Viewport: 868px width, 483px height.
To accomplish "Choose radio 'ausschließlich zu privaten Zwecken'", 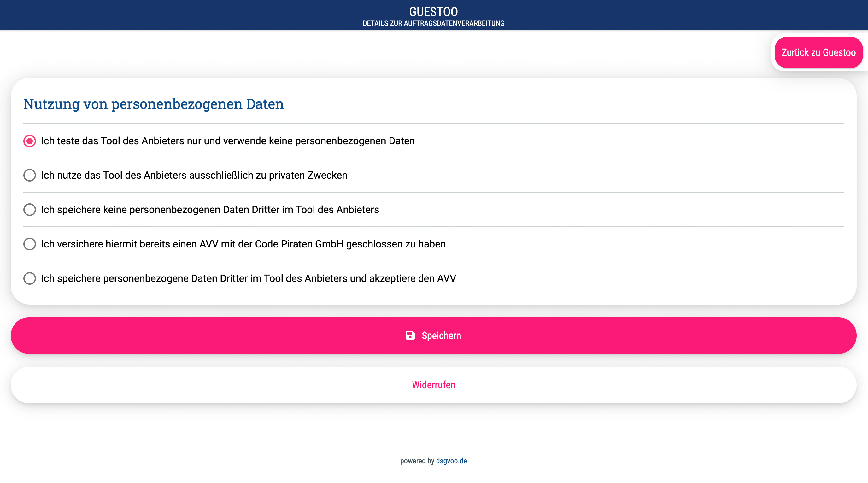I will tap(30, 176).
